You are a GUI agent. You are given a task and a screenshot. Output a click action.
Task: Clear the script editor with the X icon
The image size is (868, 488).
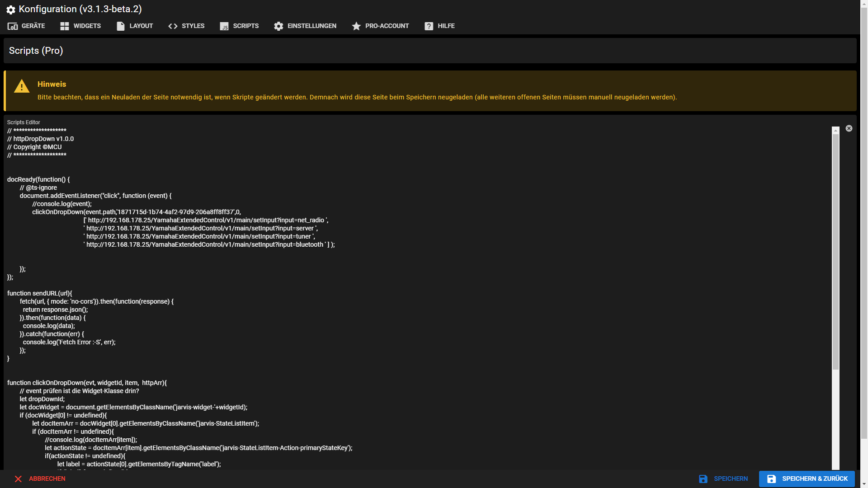click(x=849, y=128)
